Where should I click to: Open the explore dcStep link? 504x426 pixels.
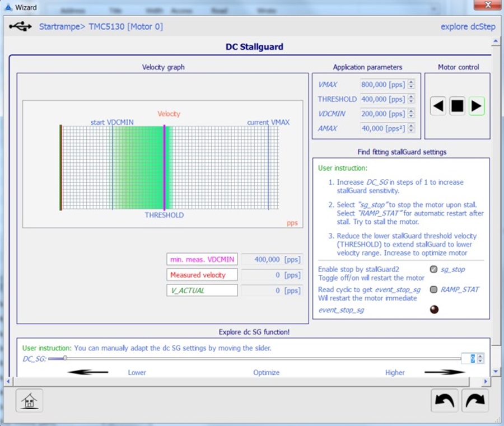(x=468, y=27)
